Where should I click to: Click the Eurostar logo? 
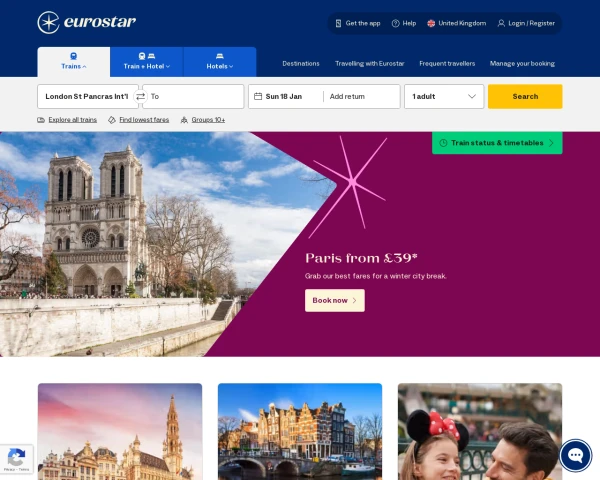pyautogui.click(x=86, y=22)
